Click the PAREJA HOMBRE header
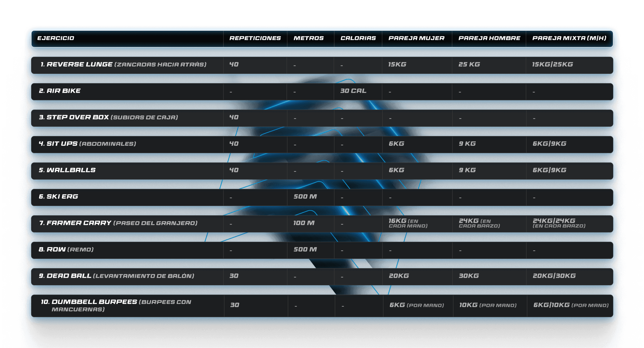Screen dimensions: 644x348 (x=489, y=38)
